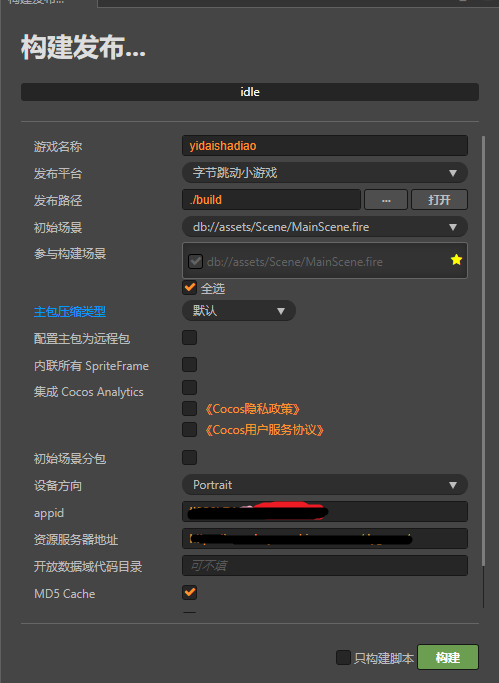The image size is (499, 683).
Task: Click the 设备方向 Portrait dropdown arrow
Action: pos(453,485)
